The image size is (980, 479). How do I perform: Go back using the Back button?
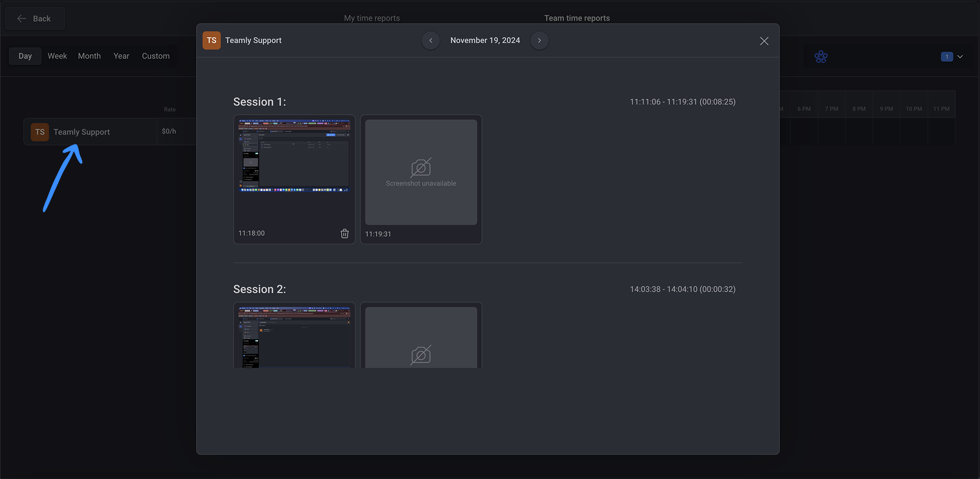pyautogui.click(x=35, y=19)
